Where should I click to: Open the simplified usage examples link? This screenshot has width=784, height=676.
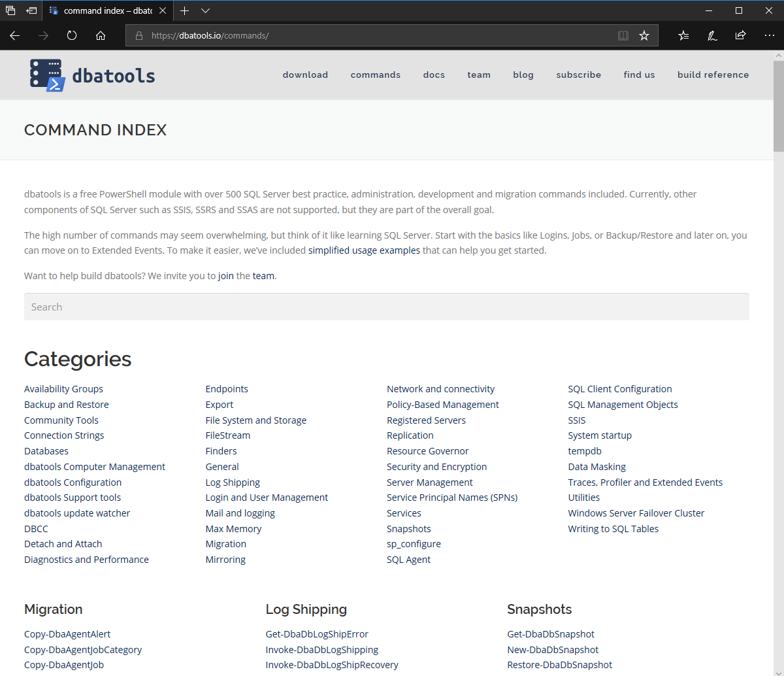coord(364,250)
